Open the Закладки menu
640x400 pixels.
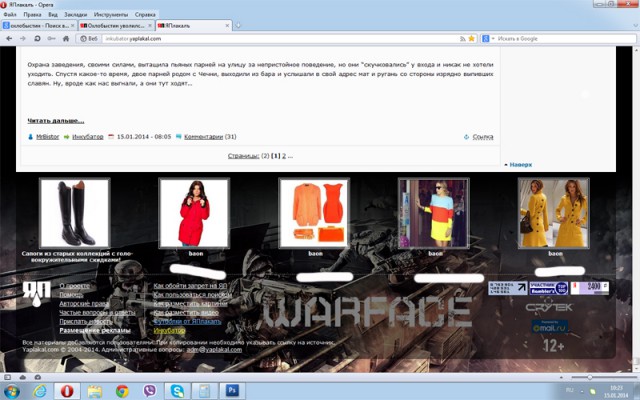click(75, 15)
